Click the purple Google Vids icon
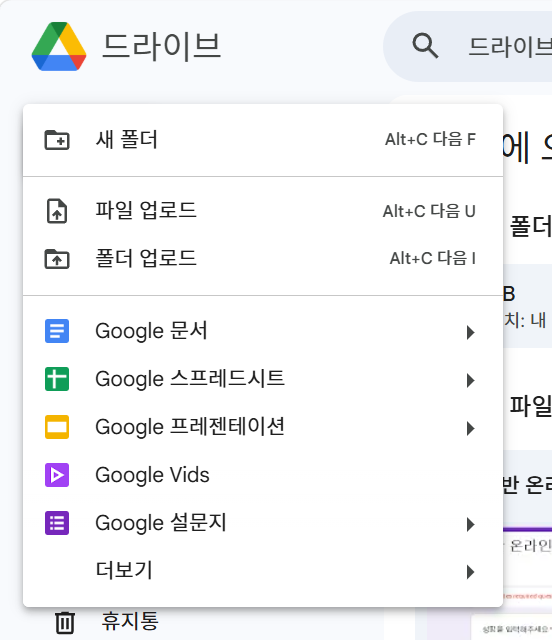552x640 pixels. pos(57,475)
